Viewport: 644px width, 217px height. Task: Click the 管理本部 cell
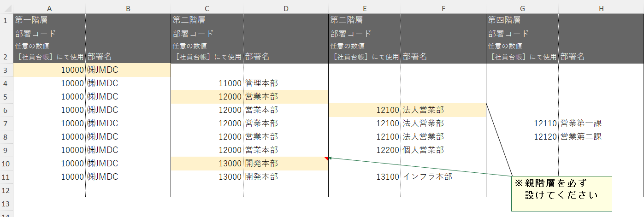(x=286, y=83)
